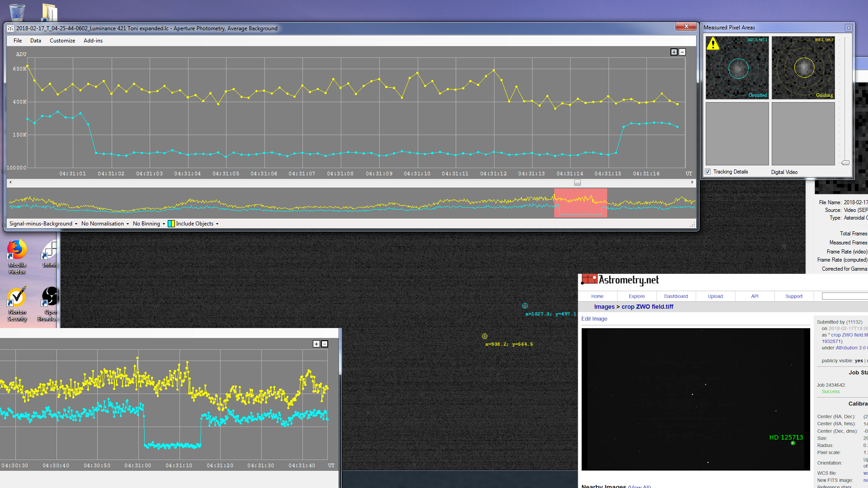
Task: Click the zoom-in plus button on top chart
Action: point(674,52)
